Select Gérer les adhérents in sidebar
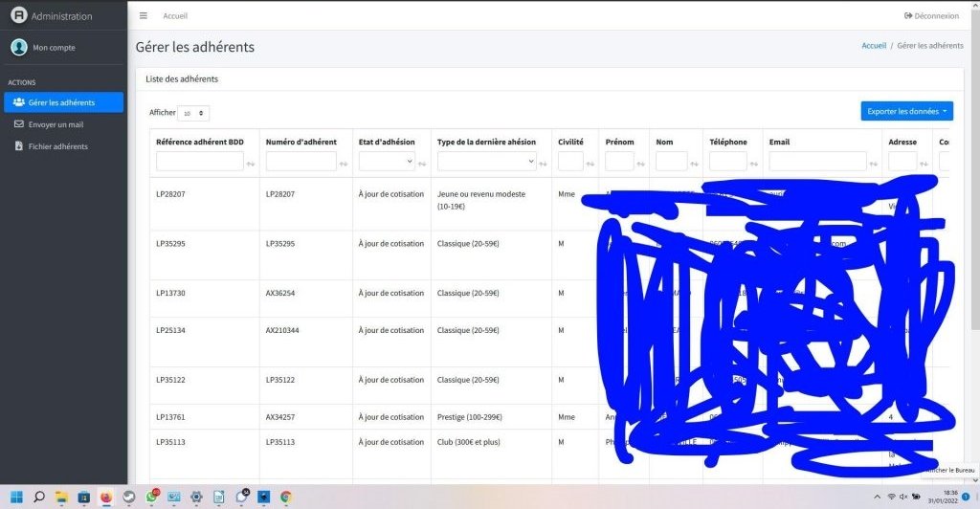The image size is (980, 509). [63, 102]
